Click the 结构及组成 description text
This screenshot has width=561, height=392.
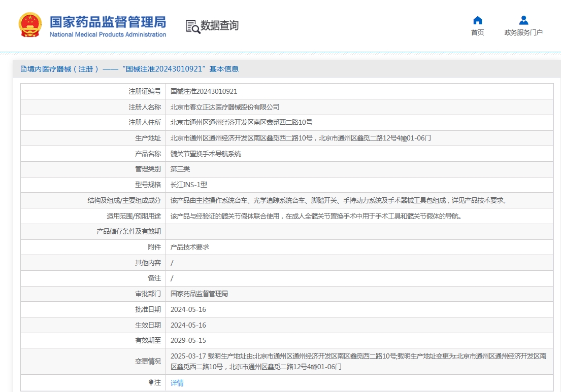[339, 200]
